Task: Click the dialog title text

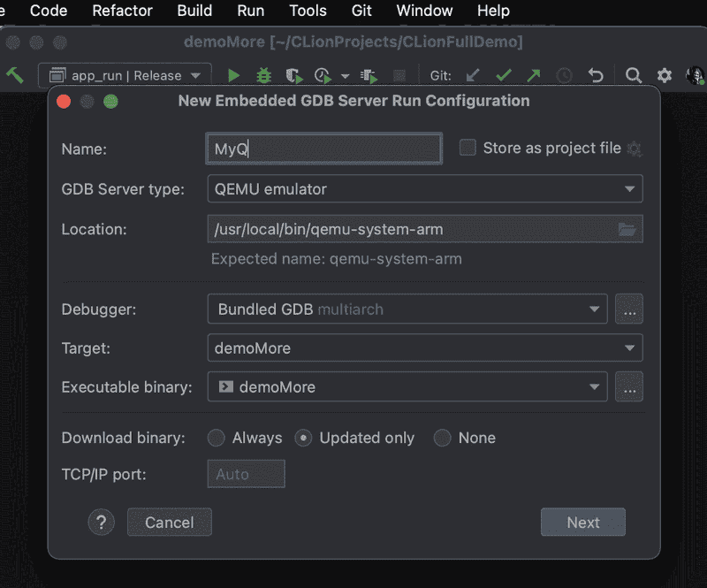Action: pyautogui.click(x=354, y=101)
